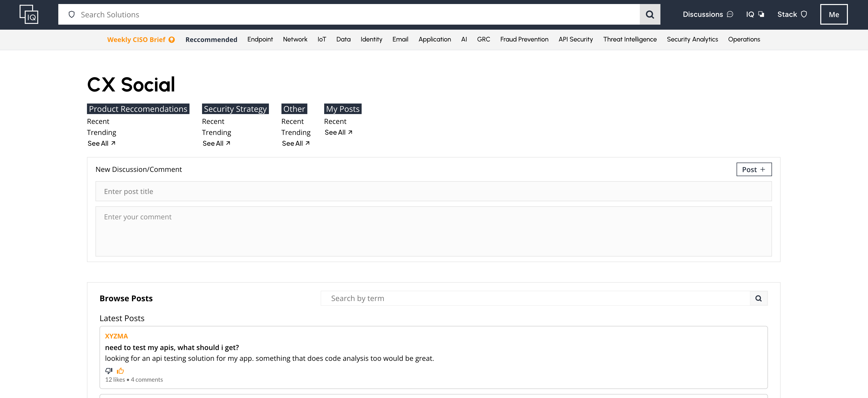868x398 pixels.
Task: Select the Threat Intelligence category tab
Action: [630, 39]
